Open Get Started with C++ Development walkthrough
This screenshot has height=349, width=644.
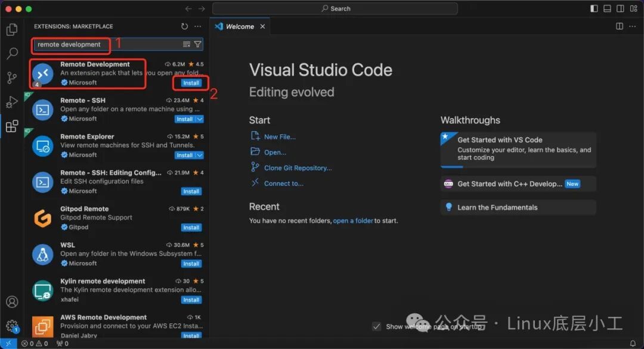(518, 183)
